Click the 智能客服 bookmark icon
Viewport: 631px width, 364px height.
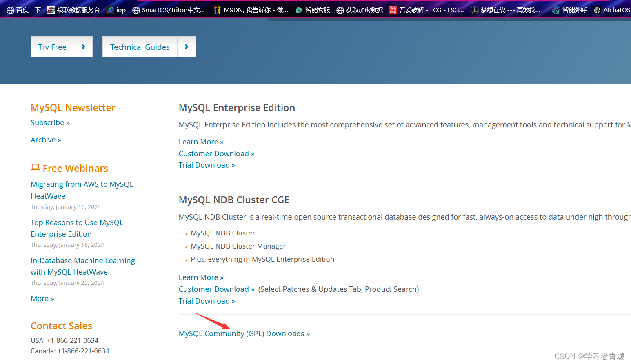coord(298,9)
